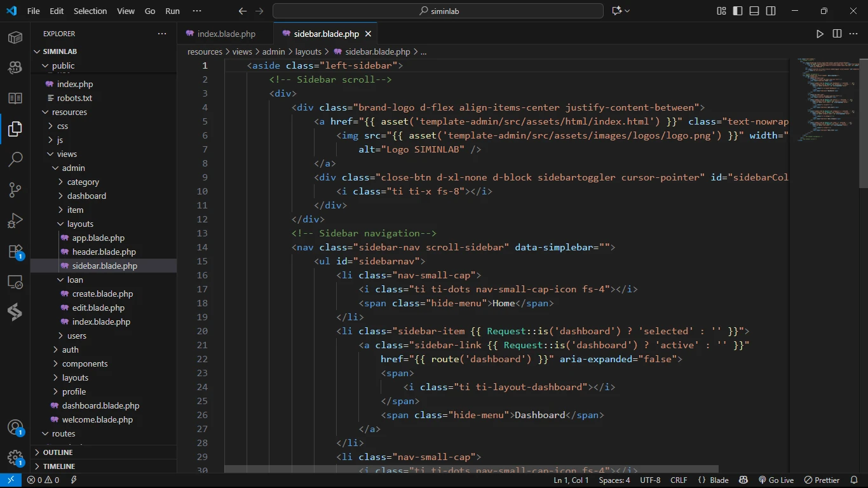Change indentation via Spaces: 4
Viewport: 868px width, 488px height.
coord(614,480)
